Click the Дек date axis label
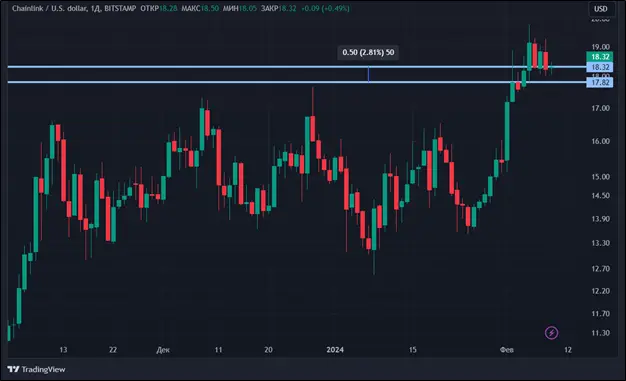 (163, 350)
